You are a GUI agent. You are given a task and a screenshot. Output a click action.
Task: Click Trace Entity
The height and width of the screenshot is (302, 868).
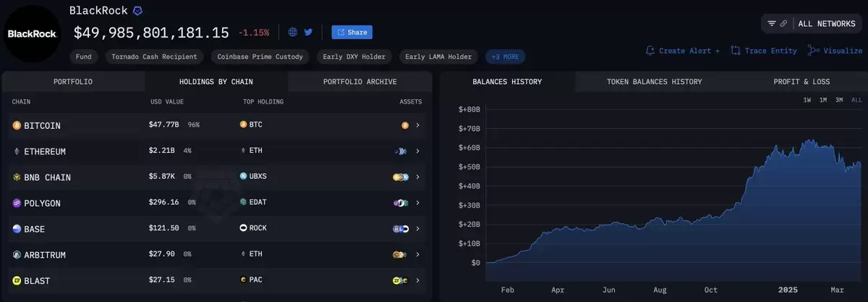[764, 51]
